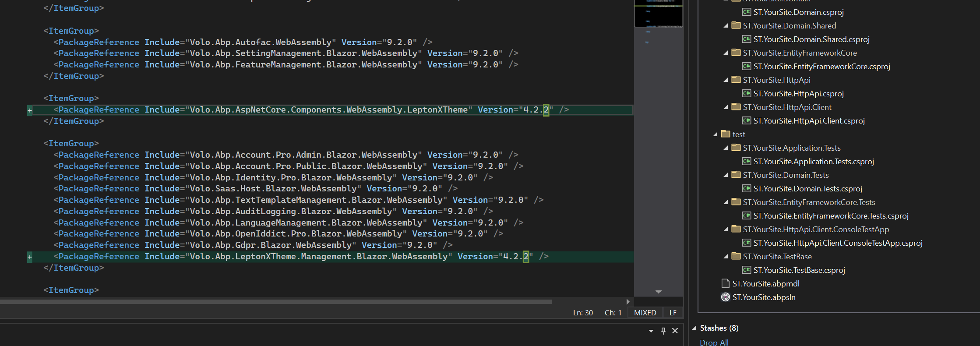Click the green plus marker on LeptonXTheme.Management line
The image size is (980, 346).
pyautogui.click(x=30, y=257)
